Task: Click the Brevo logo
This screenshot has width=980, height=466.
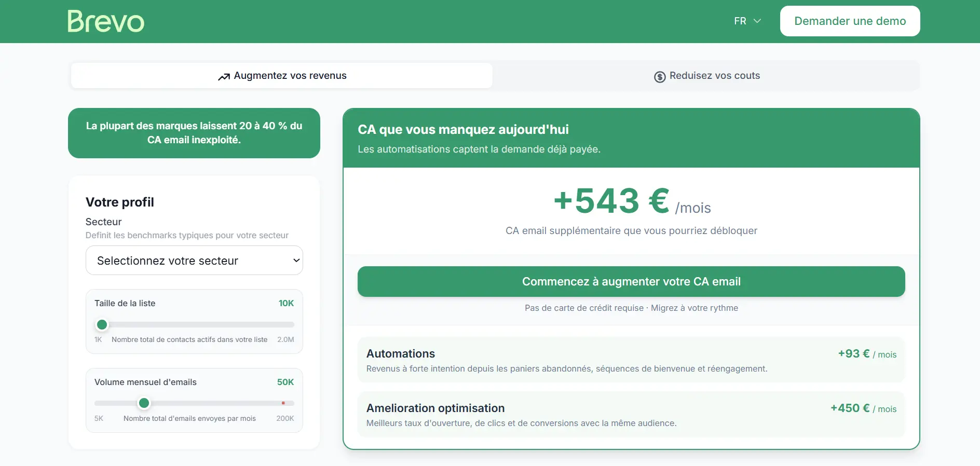Action: [x=105, y=21]
